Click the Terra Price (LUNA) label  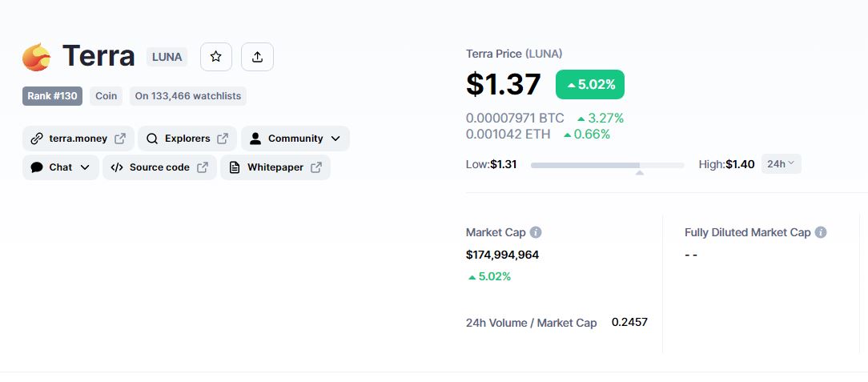(514, 54)
